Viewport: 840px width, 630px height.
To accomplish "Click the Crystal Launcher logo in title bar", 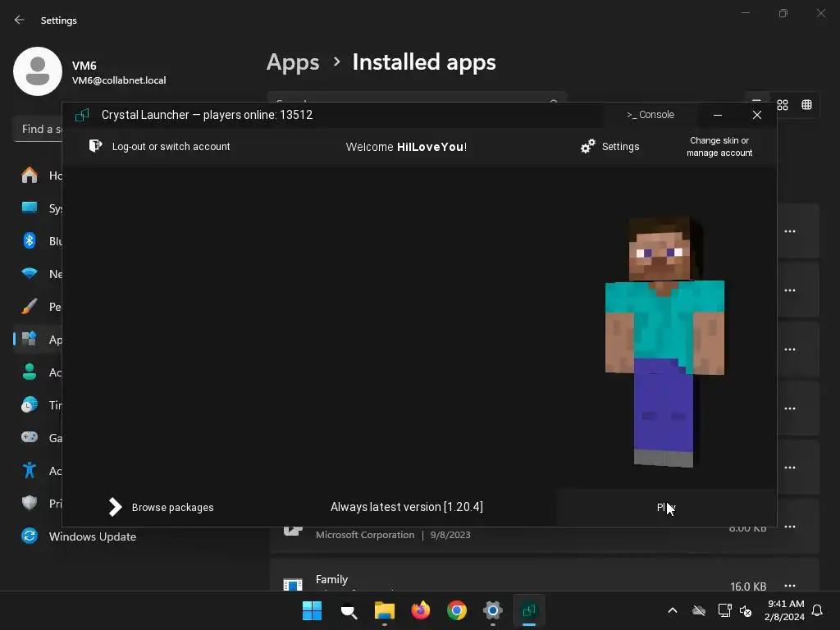I will [82, 115].
